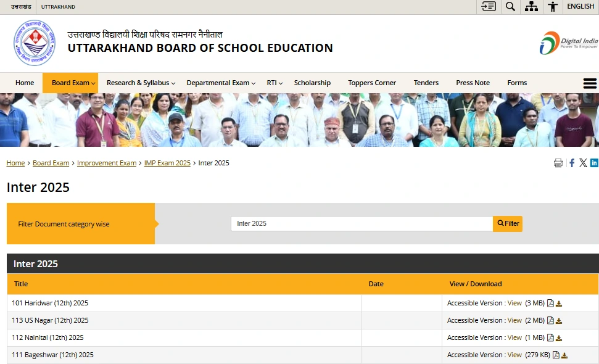Click the sitemap icon in the header
Viewport: 599px width, 364px height.
pos(531,6)
